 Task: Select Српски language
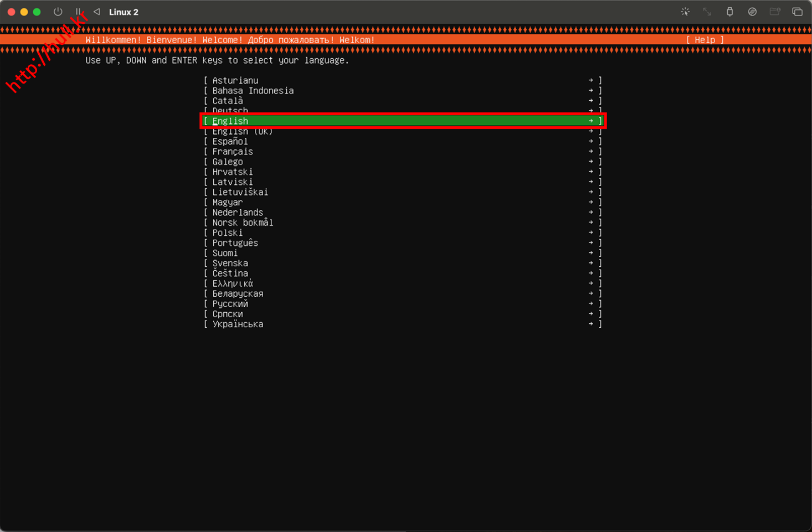[403, 314]
